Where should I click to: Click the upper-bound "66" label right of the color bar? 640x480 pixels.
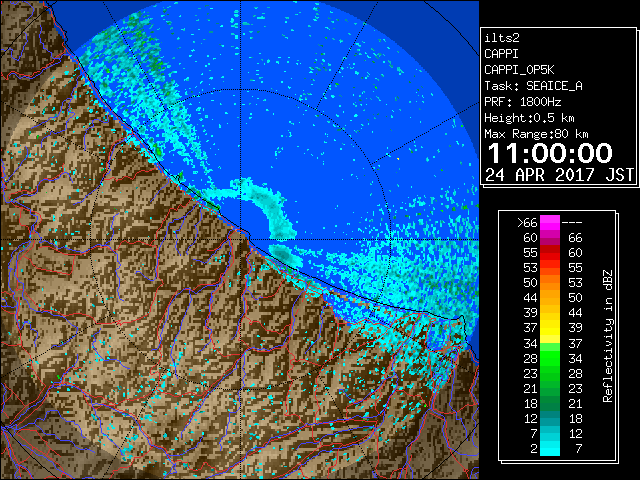coord(575,238)
